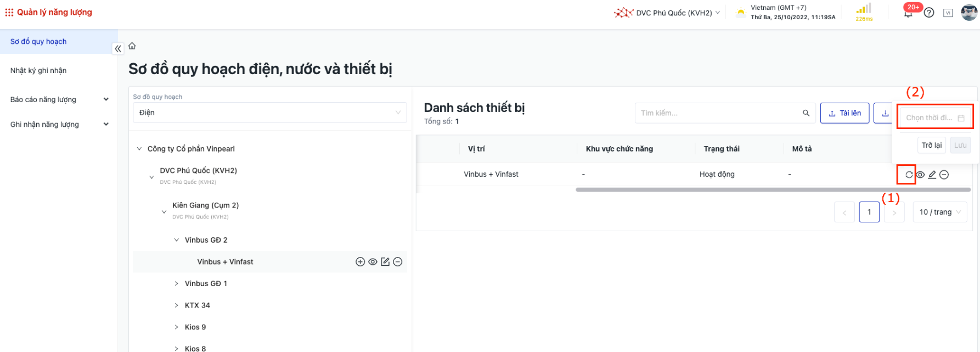Select Kios 8 tree item
This screenshot has width=980, height=352.
(x=195, y=349)
